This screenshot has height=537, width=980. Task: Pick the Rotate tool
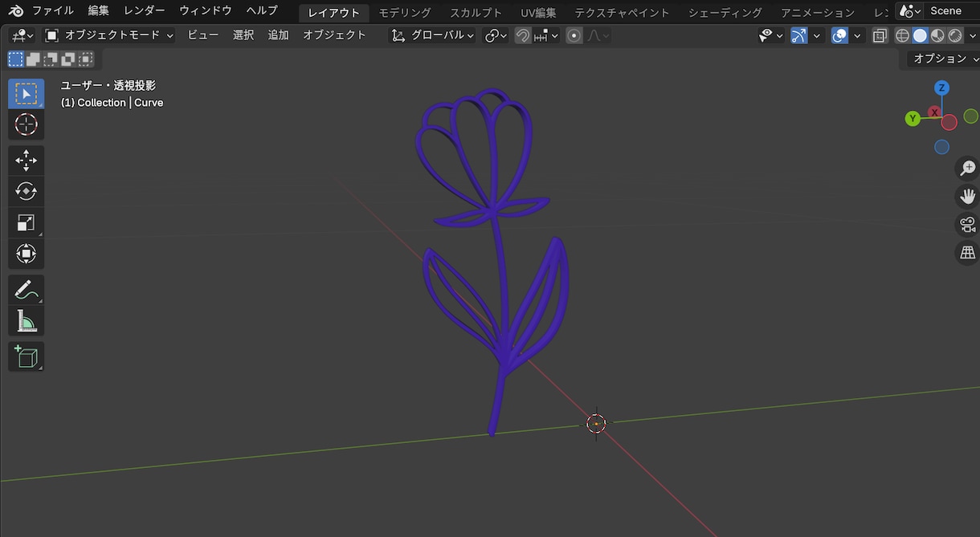(x=27, y=192)
